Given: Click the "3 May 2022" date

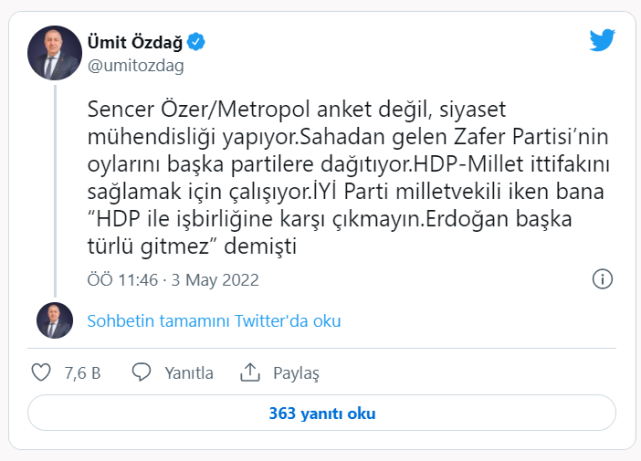Looking at the screenshot, I should click(215, 280).
